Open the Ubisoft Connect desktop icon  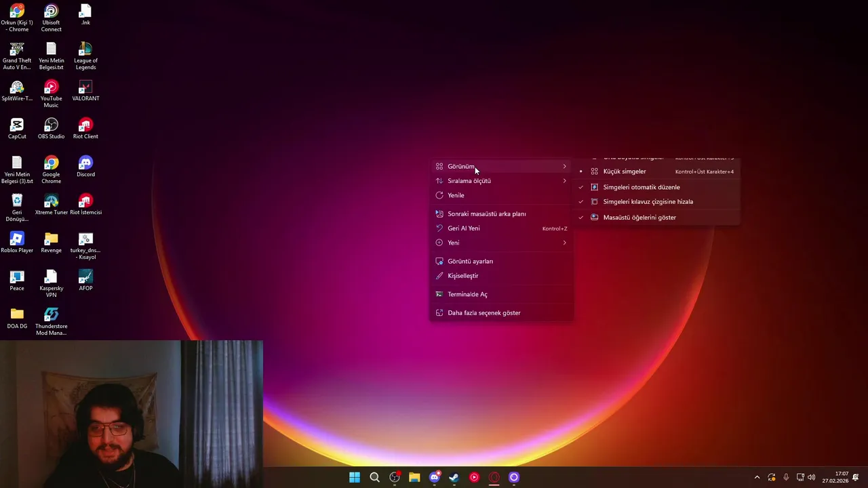[x=51, y=18]
